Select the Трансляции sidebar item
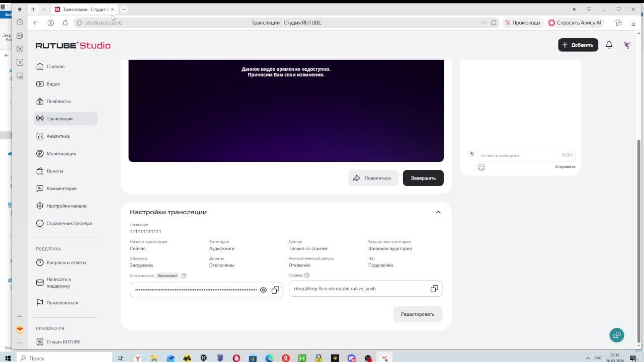 (65, 119)
